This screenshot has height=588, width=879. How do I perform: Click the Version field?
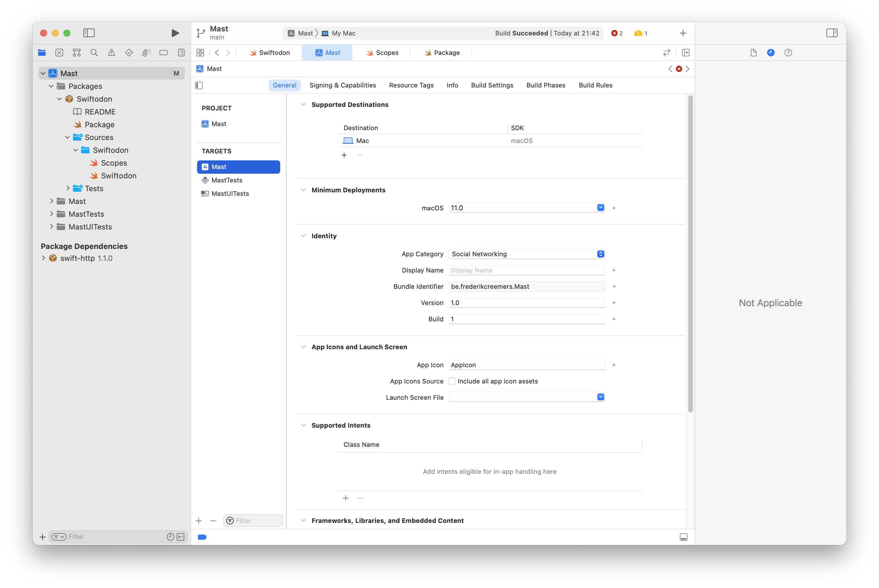527,303
